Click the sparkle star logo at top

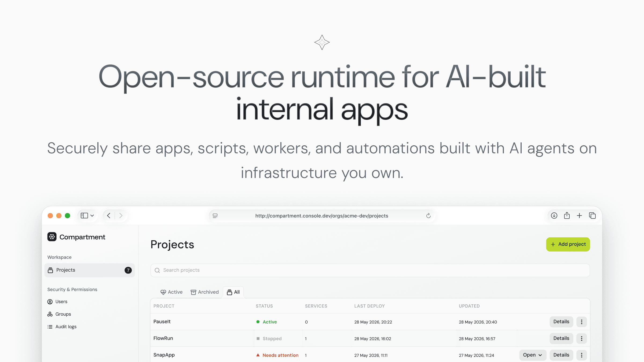click(322, 42)
